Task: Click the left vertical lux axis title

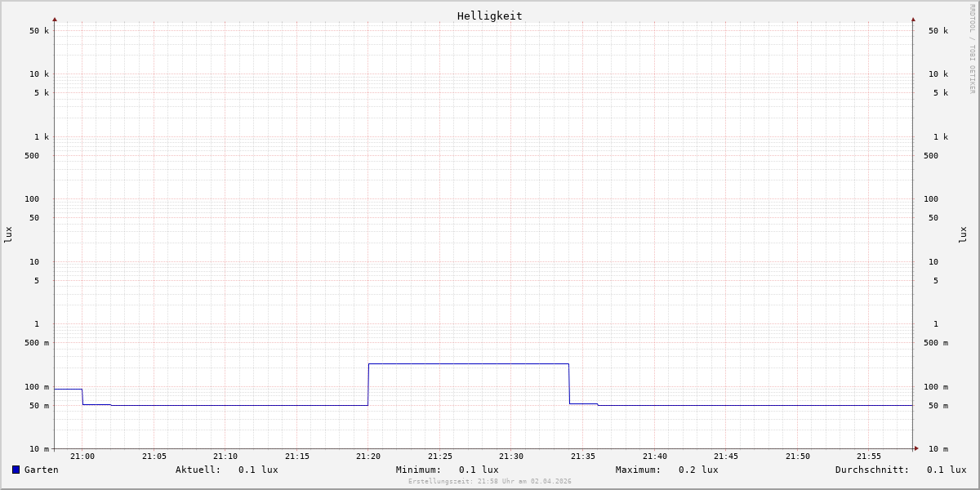Action: 8,234
